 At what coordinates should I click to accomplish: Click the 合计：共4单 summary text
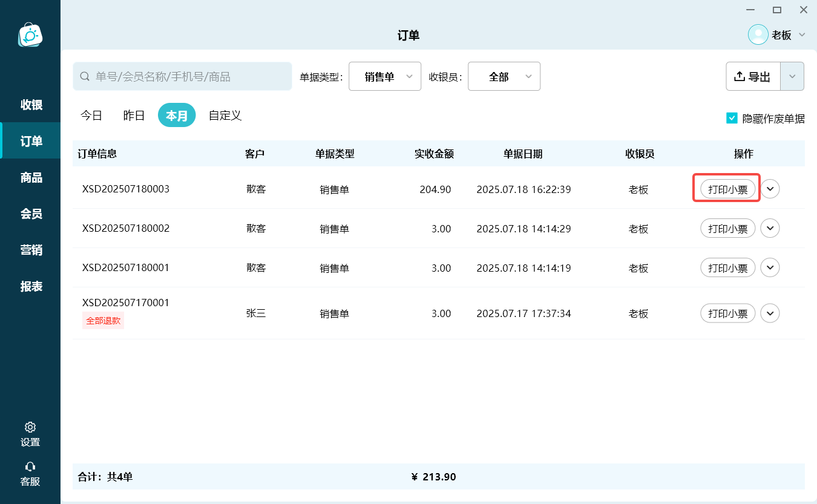click(105, 477)
